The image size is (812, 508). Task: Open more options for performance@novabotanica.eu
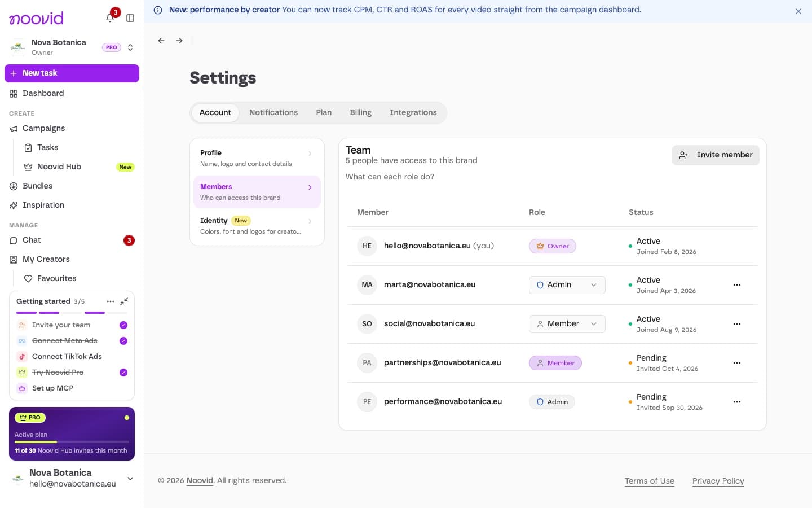pyautogui.click(x=737, y=402)
